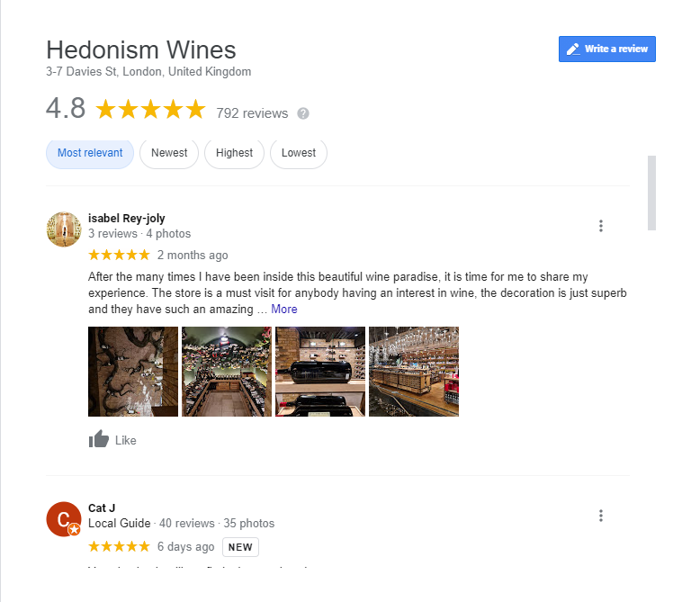
Task: Expand isabel's review with the More link
Action: tap(284, 309)
